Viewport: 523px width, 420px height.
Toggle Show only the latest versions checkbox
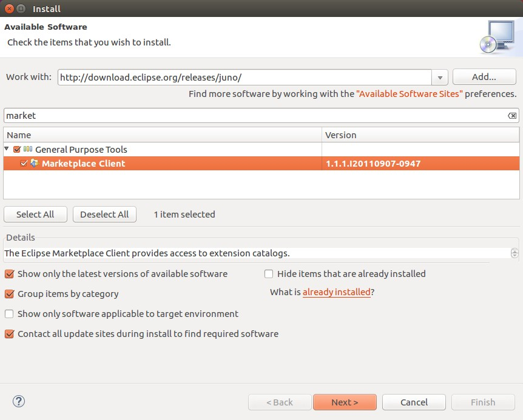pos(9,274)
